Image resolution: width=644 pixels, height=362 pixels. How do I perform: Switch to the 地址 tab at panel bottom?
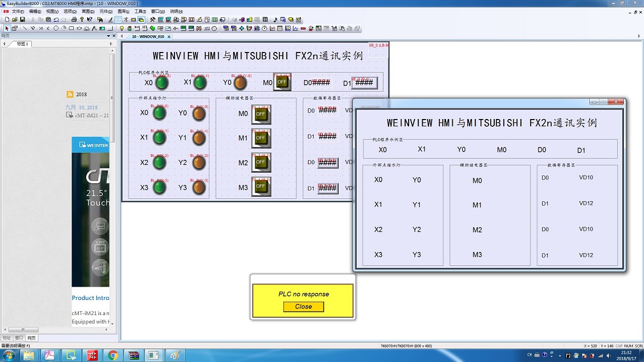pos(7,338)
